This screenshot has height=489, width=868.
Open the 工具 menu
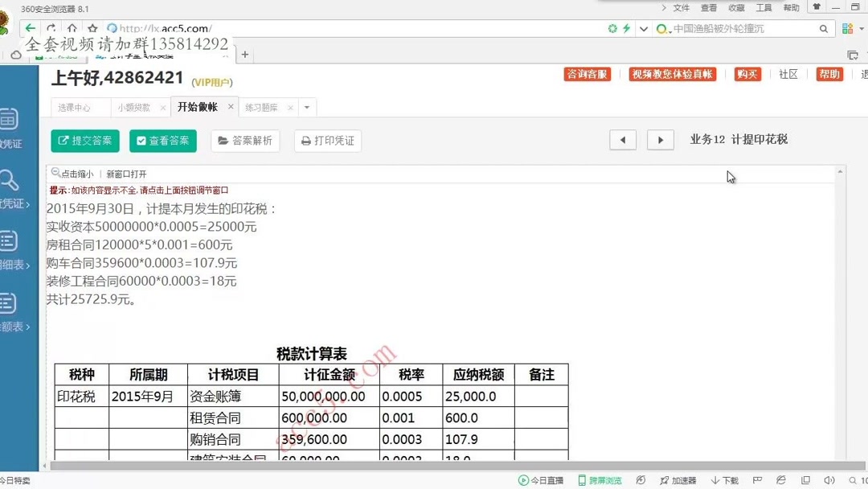(765, 7)
